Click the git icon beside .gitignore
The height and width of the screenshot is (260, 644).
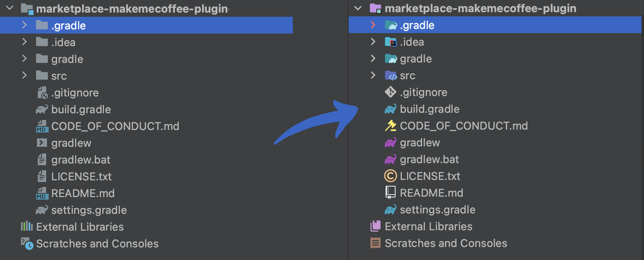coord(390,92)
